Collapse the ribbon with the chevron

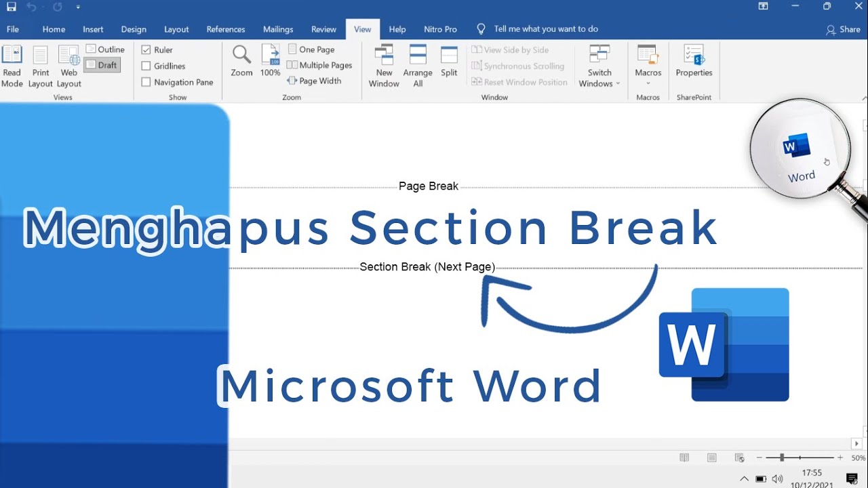(x=864, y=98)
